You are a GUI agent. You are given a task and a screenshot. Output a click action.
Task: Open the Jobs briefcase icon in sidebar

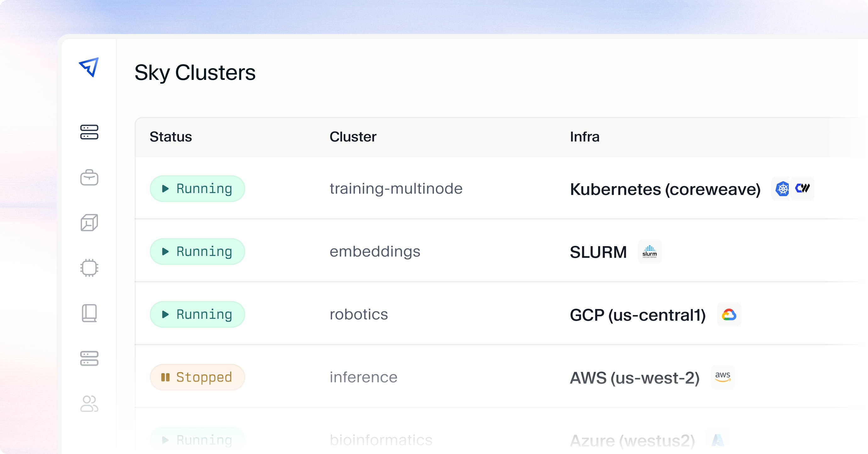tap(89, 178)
